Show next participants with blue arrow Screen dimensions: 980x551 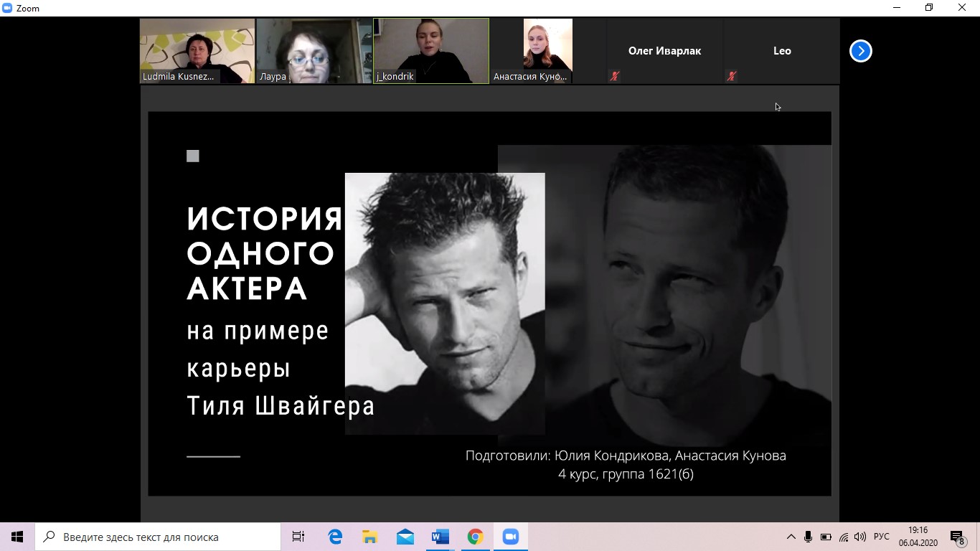(x=860, y=51)
